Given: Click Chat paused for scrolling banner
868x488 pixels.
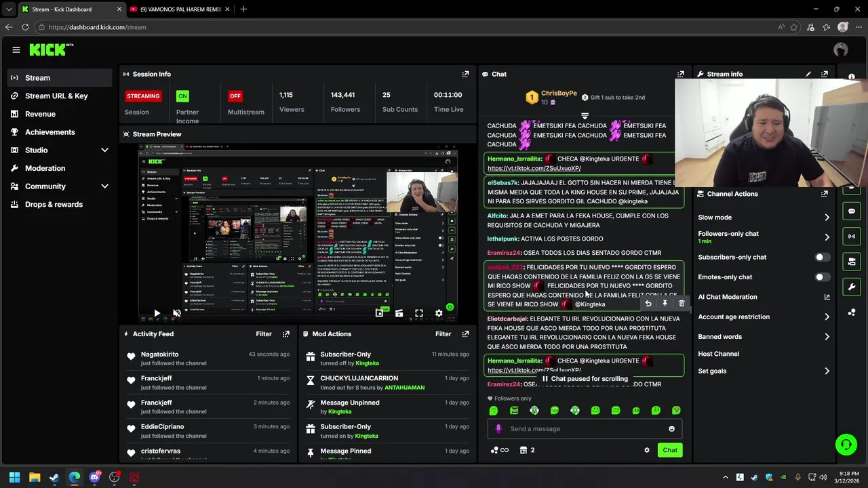Looking at the screenshot, I should [x=585, y=379].
